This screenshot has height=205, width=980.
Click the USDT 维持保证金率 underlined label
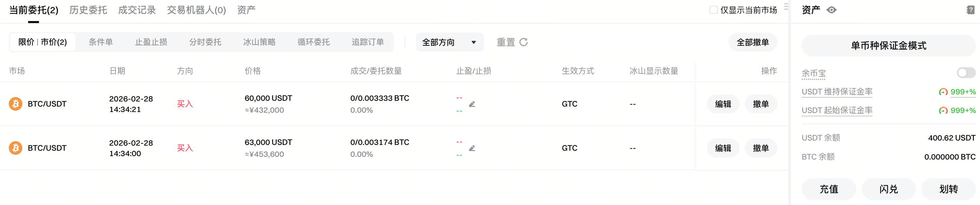click(837, 91)
